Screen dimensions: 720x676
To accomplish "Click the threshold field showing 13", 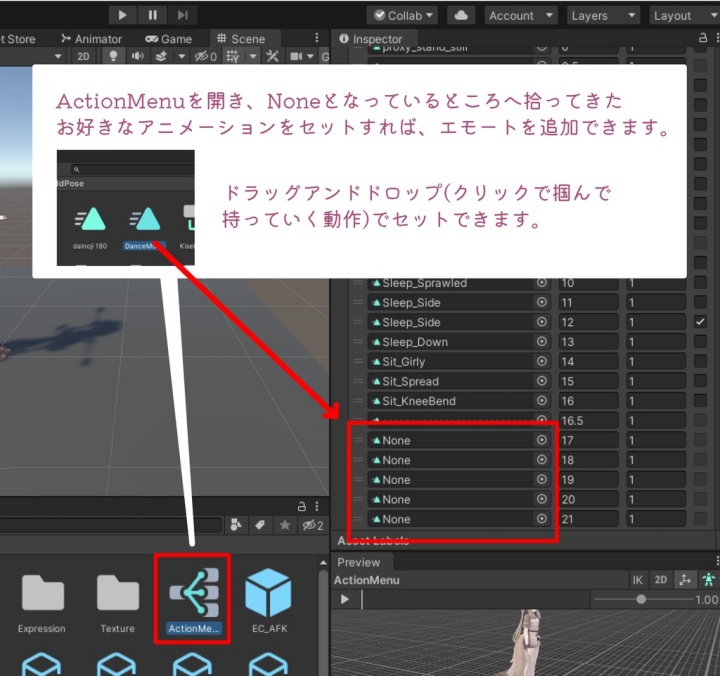I will 588,342.
